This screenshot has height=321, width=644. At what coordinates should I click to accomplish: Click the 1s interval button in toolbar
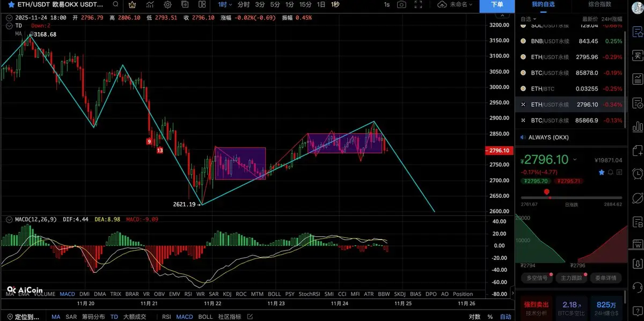coord(386,4)
